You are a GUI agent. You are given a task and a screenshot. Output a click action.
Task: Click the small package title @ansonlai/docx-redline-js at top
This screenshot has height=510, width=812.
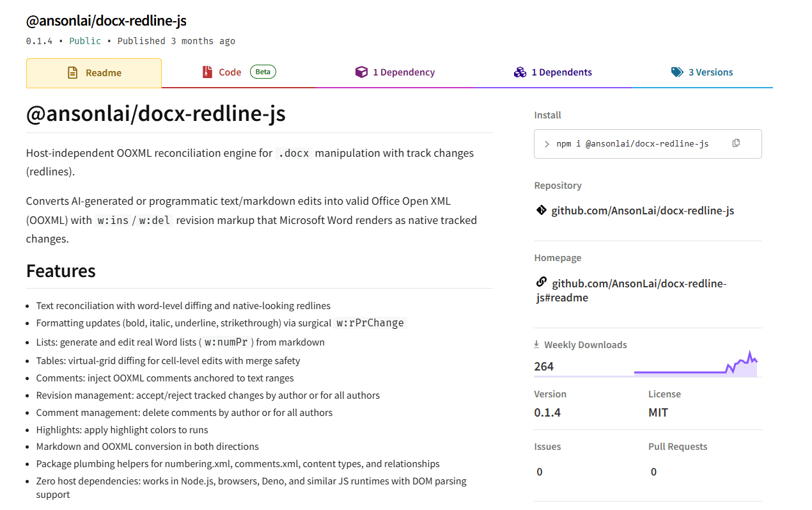coord(106,21)
